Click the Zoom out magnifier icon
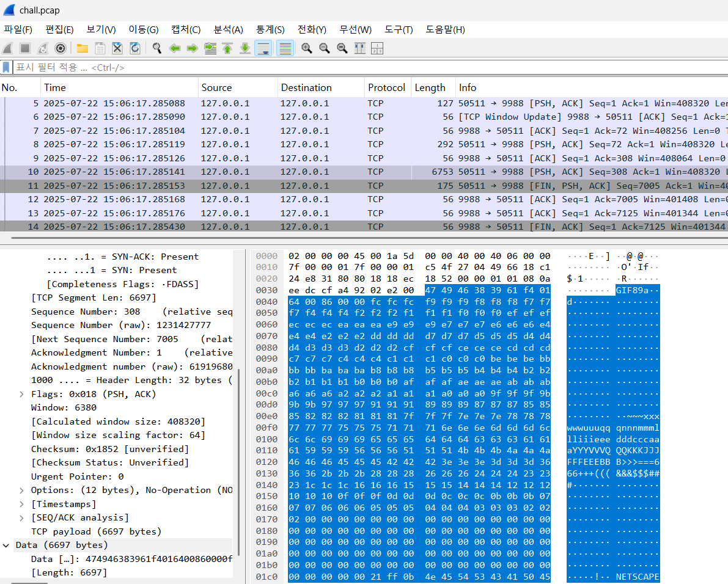The image size is (728, 584). (324, 48)
